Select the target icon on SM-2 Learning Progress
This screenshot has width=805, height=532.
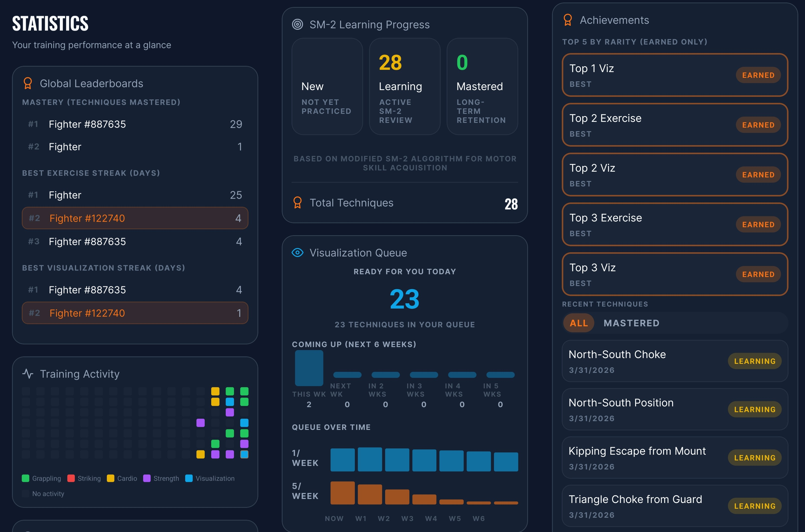tap(298, 24)
